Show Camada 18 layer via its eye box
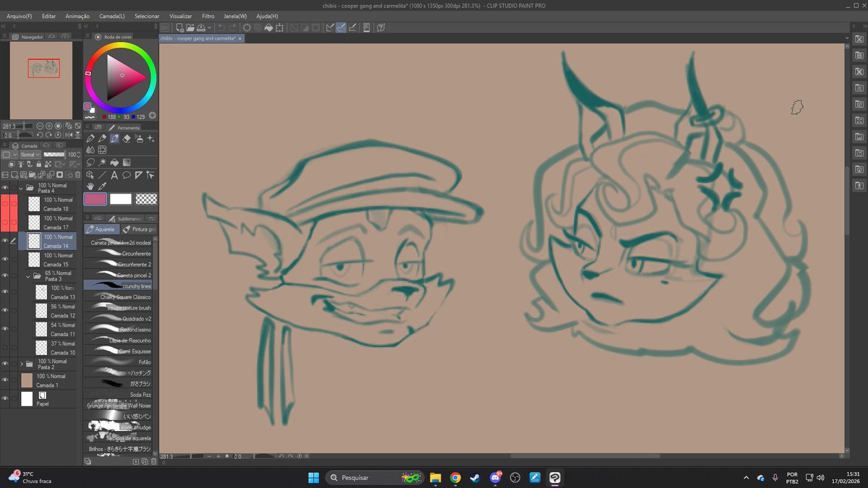 point(5,204)
